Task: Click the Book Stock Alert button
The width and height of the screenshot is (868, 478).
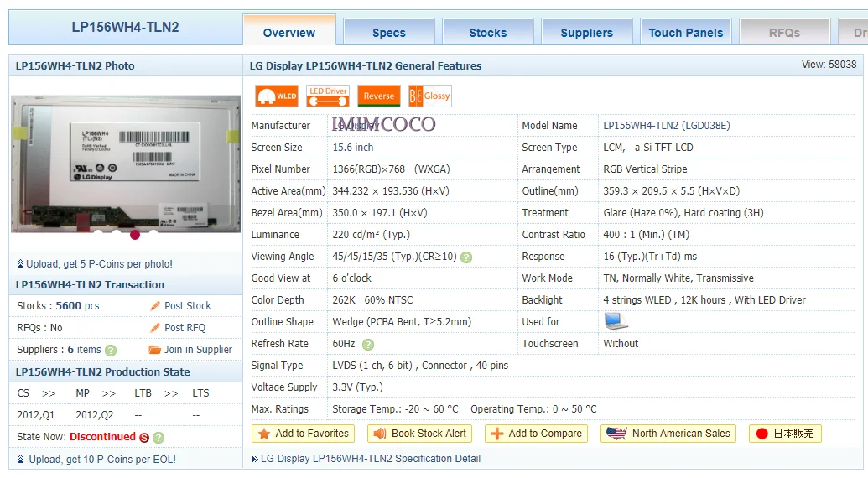Action: point(419,434)
